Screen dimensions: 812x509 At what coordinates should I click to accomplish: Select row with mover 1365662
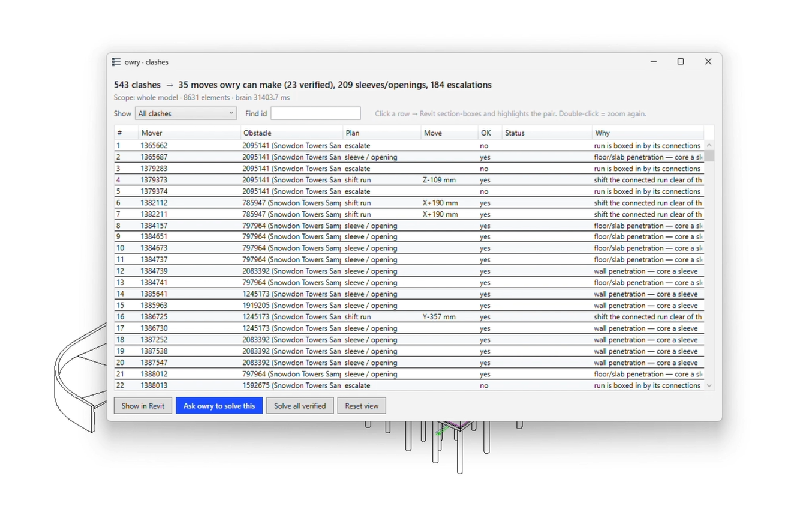[x=409, y=146]
